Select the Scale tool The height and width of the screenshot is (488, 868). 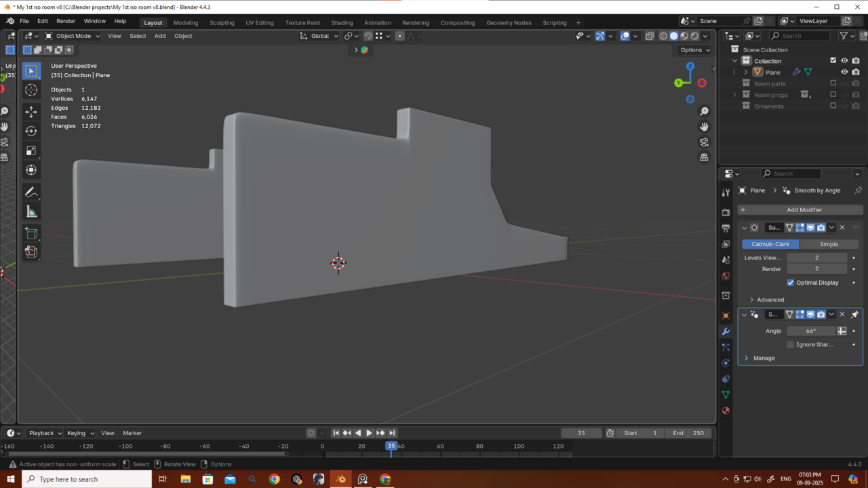[31, 150]
